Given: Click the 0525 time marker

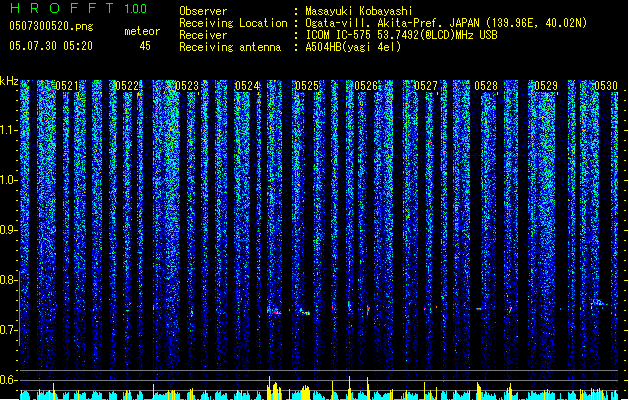Looking at the screenshot, I should tap(306, 86).
